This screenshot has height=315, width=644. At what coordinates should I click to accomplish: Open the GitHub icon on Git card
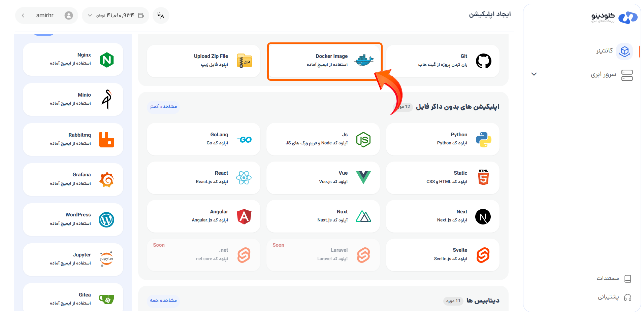point(483,61)
